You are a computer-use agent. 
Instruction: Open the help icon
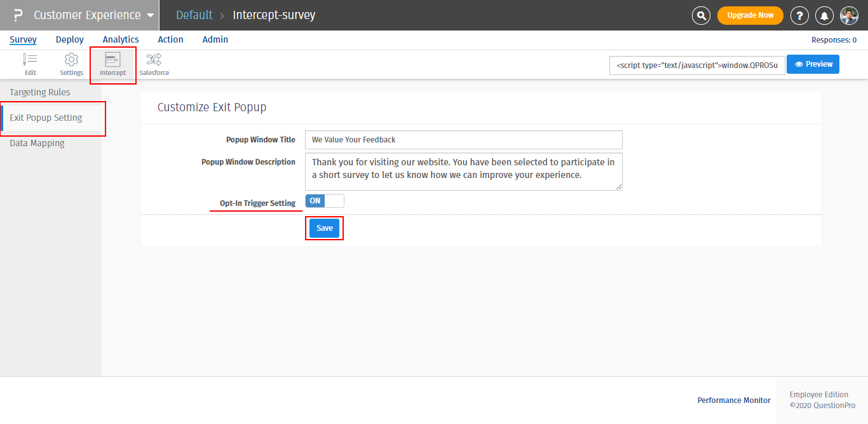click(799, 15)
